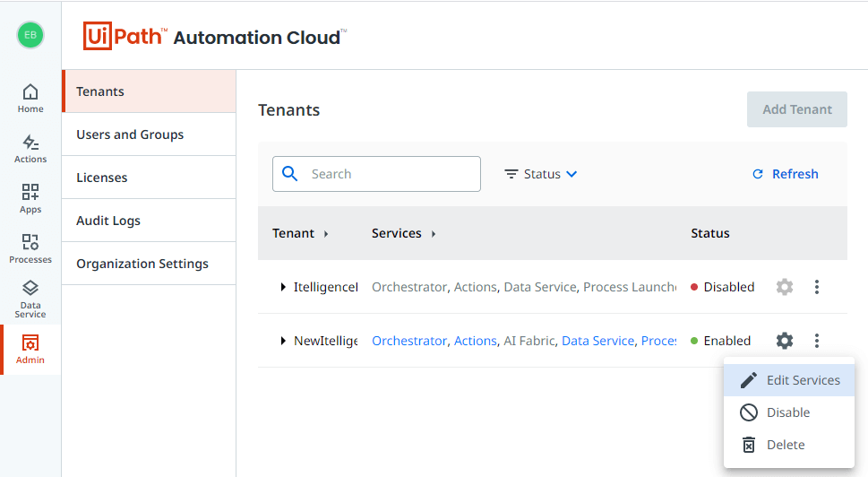Open the Actions link of enabled tenant

[476, 341]
